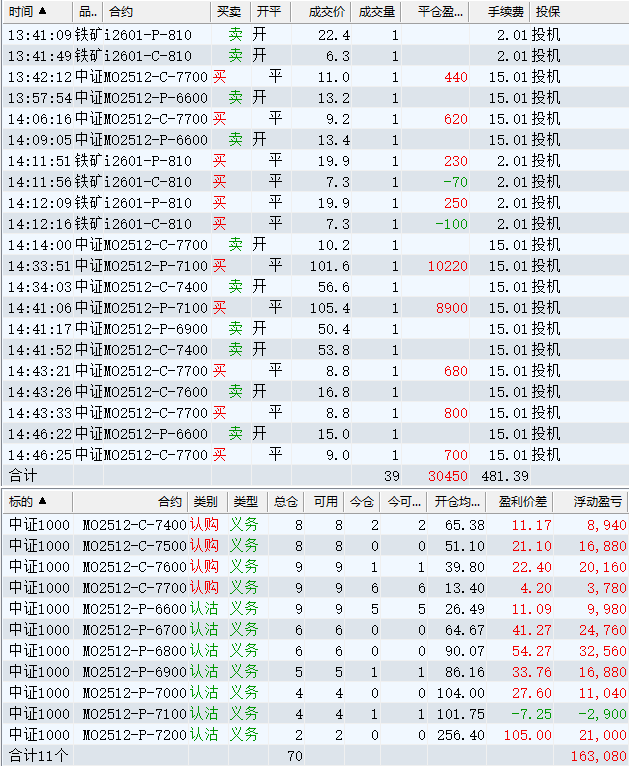The height and width of the screenshot is (766, 629).
Task: Click the 浮动盈亏 column header
Action: tap(591, 501)
